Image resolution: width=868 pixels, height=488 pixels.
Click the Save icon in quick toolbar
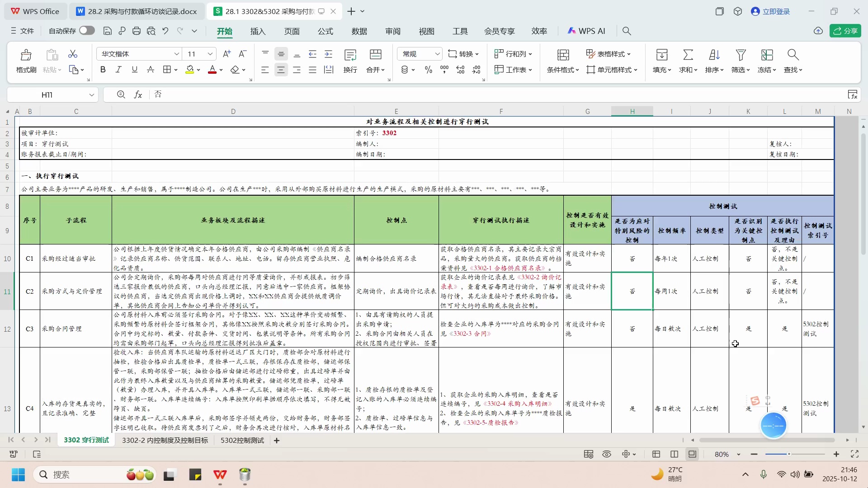[x=108, y=31]
